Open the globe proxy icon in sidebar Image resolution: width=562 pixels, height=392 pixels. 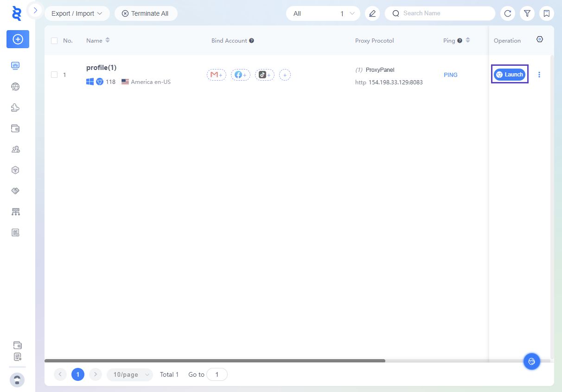pos(15,87)
